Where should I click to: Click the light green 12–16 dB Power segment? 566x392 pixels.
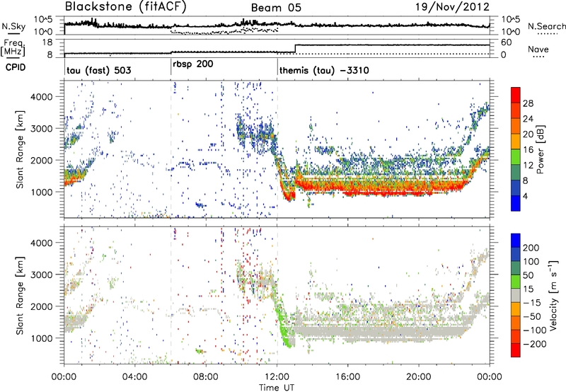[x=516, y=157]
